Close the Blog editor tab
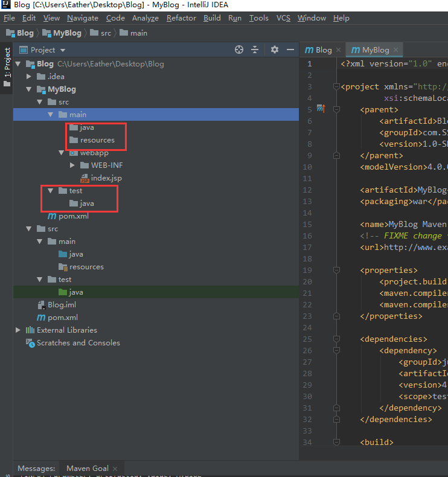 click(338, 50)
